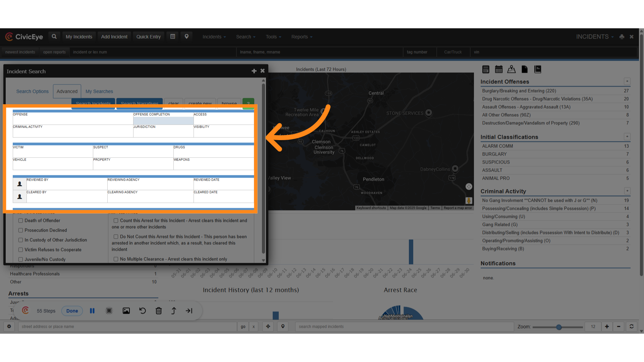Click the map pin icon in the navbar
Image resolution: width=644 pixels, height=362 pixels.
[x=186, y=37]
